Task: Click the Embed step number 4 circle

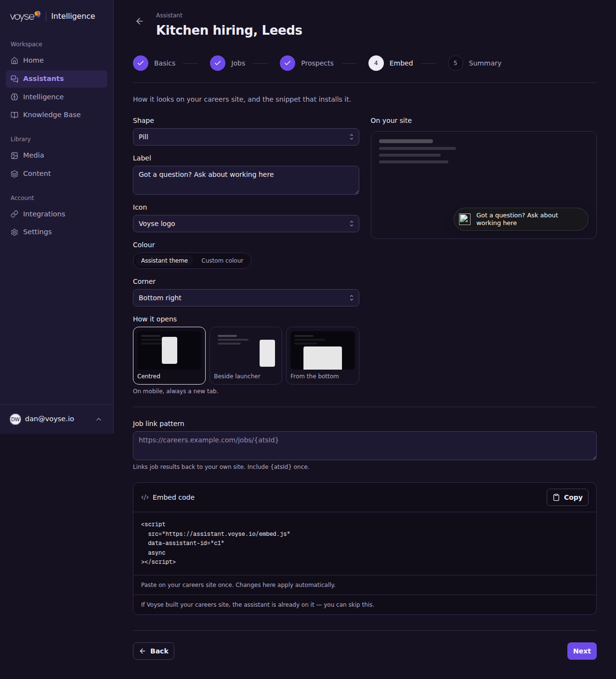Action: point(376,63)
